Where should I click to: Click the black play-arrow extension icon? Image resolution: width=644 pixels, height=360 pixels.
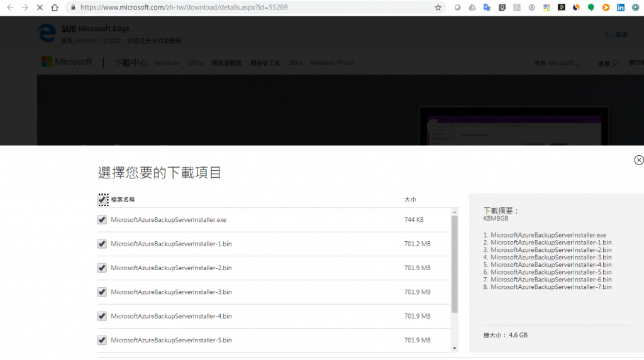point(561,8)
